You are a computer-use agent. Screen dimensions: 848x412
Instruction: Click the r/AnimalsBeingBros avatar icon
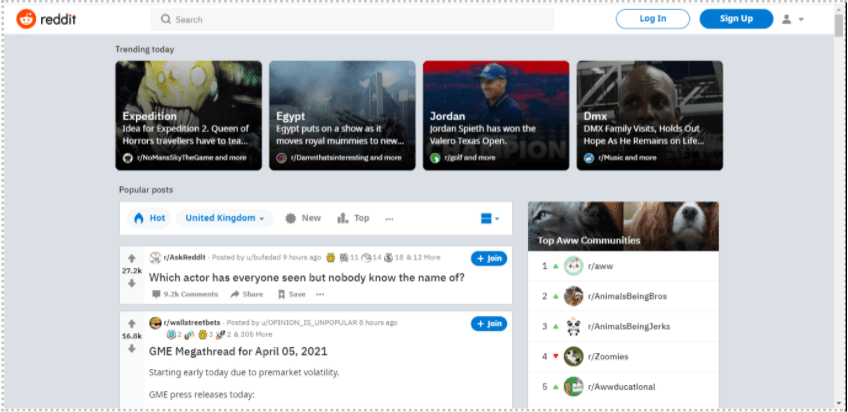(x=573, y=296)
